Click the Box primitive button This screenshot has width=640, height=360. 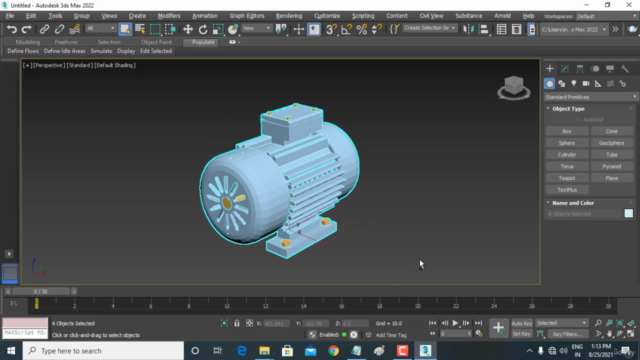pos(567,131)
